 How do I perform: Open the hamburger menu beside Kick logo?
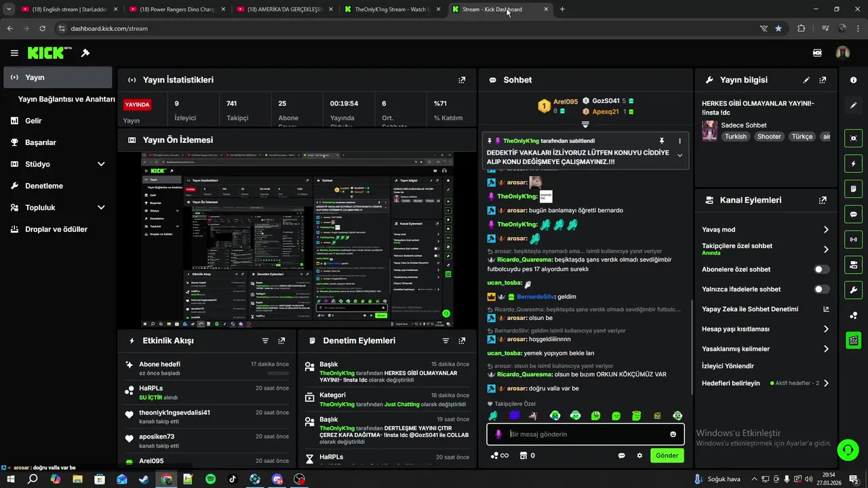pos(14,53)
